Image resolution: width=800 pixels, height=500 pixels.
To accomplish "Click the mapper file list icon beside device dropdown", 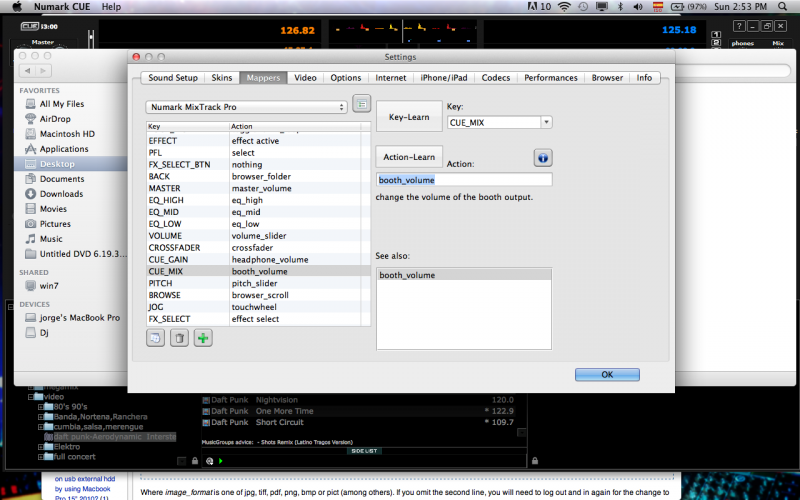I will coord(361,104).
